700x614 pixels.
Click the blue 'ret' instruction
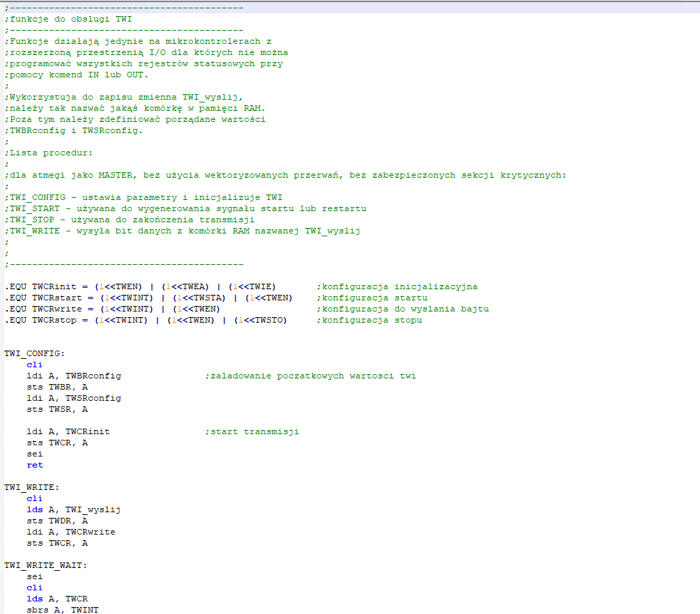[35, 465]
